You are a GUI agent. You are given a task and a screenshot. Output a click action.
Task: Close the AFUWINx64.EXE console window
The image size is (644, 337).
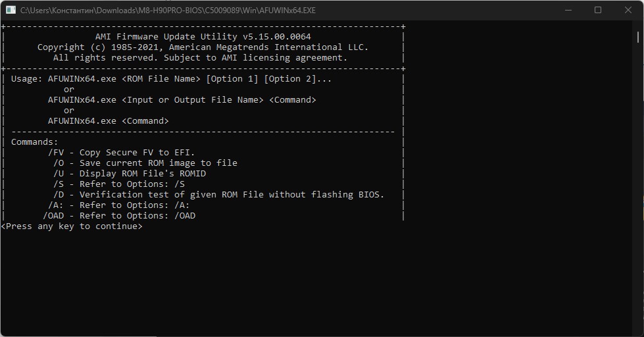[628, 11]
